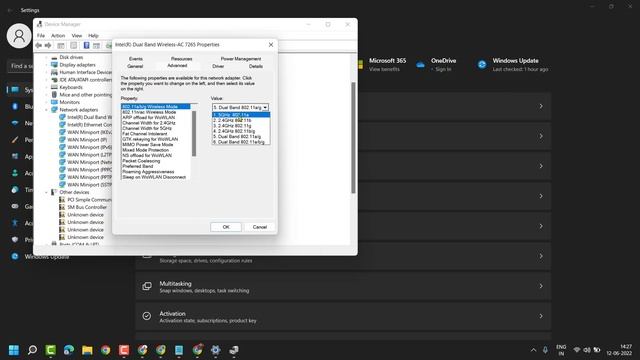
Task: Switch to the Driver tab
Action: point(218,66)
